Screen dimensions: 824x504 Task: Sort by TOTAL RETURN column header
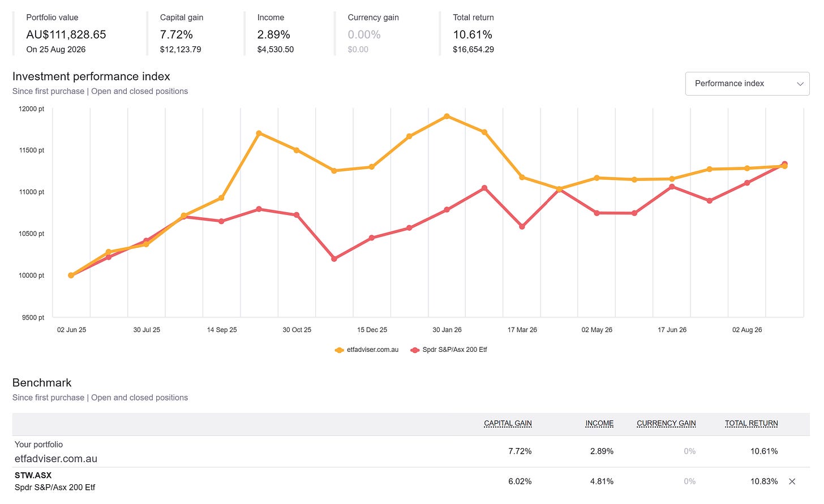(x=751, y=423)
